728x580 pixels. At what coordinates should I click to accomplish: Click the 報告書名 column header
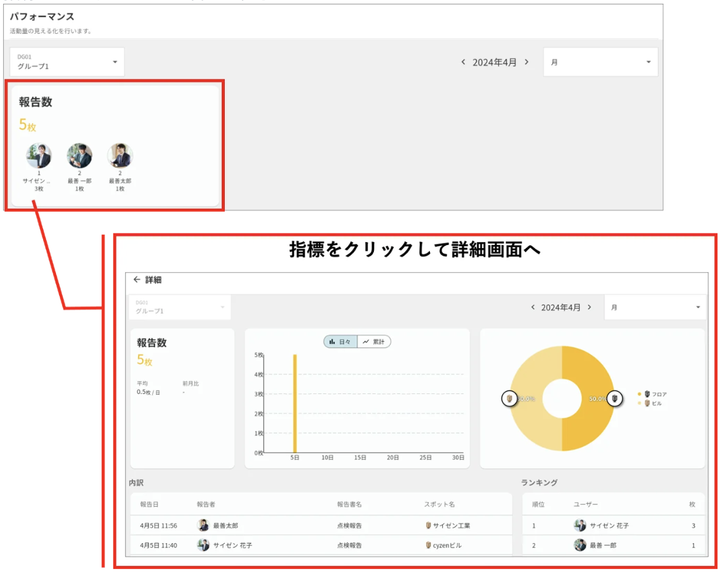click(350, 504)
